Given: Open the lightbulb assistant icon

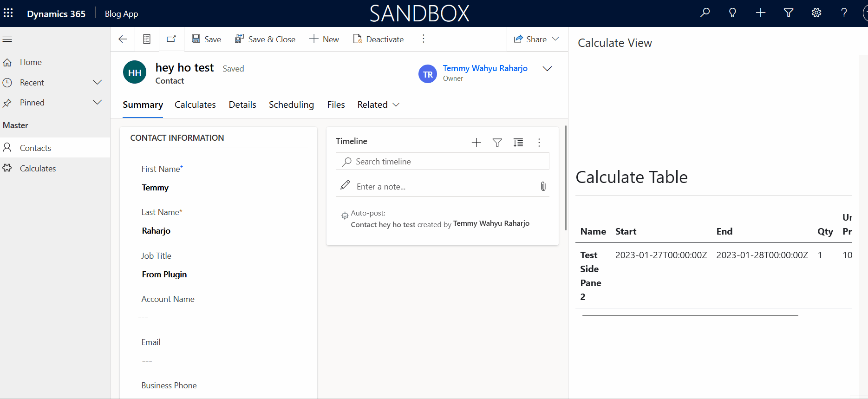Looking at the screenshot, I should (733, 13).
